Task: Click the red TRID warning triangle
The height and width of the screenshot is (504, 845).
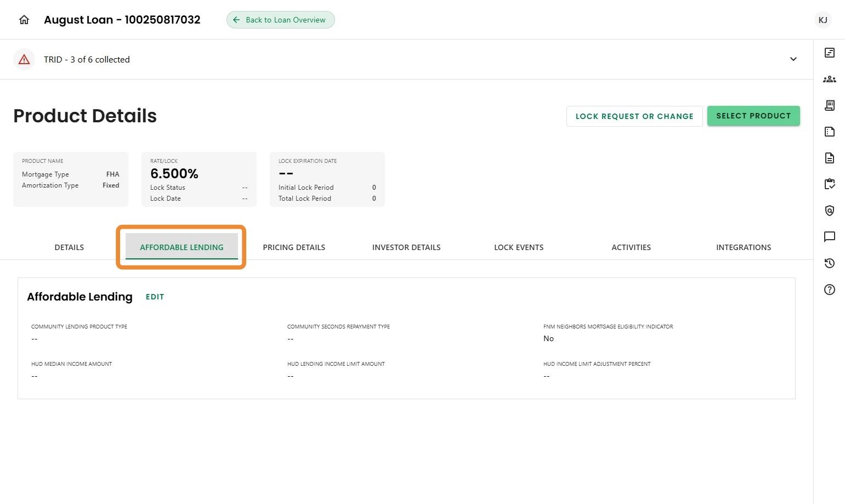Action: click(x=24, y=59)
